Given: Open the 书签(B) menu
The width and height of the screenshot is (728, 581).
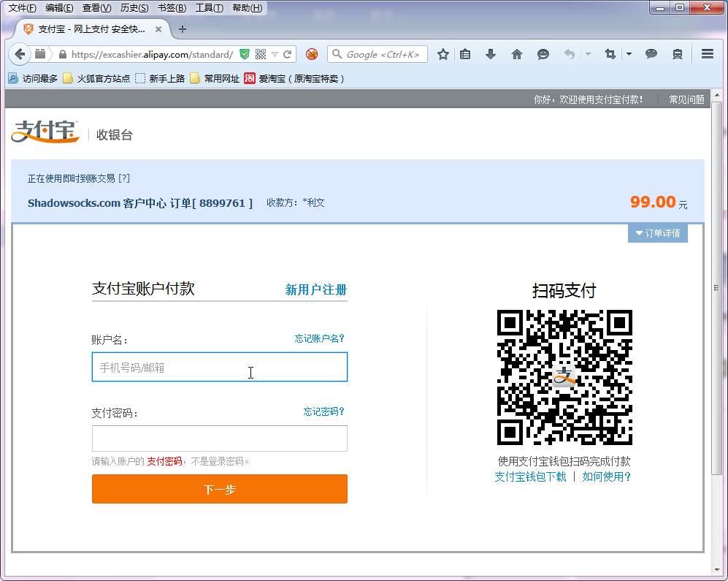Looking at the screenshot, I should point(172,8).
